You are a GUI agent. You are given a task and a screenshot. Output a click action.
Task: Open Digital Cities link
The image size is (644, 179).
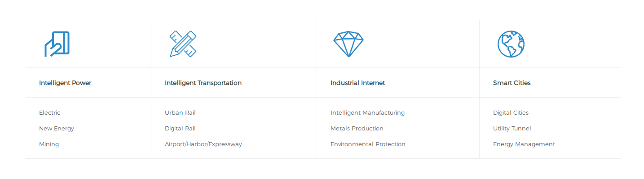(x=511, y=113)
